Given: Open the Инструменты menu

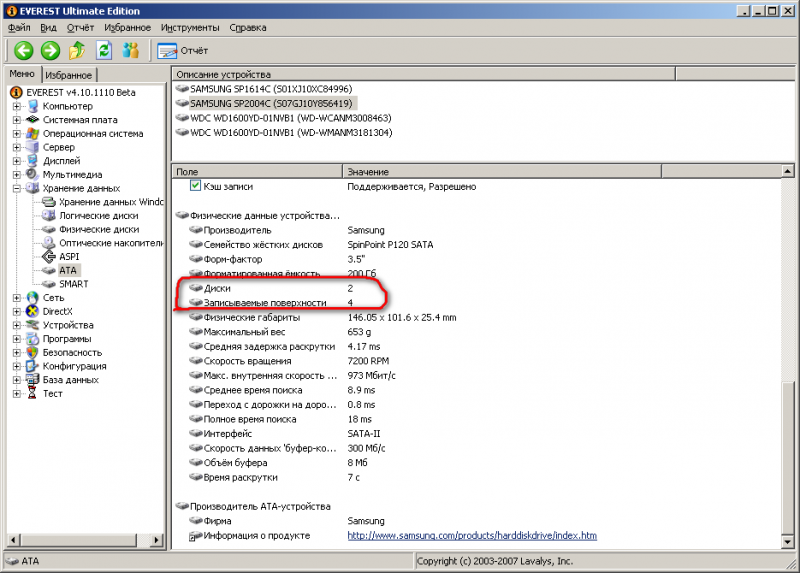Looking at the screenshot, I should pyautogui.click(x=190, y=28).
